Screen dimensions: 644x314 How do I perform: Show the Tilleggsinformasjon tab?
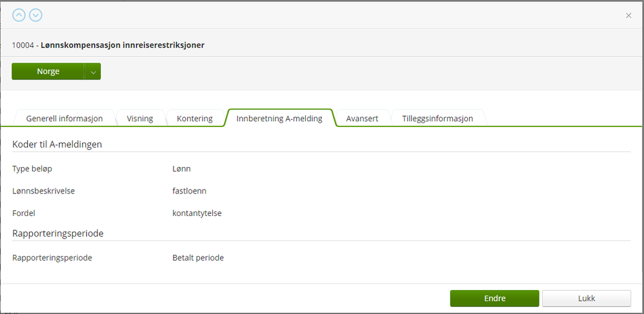pyautogui.click(x=438, y=119)
